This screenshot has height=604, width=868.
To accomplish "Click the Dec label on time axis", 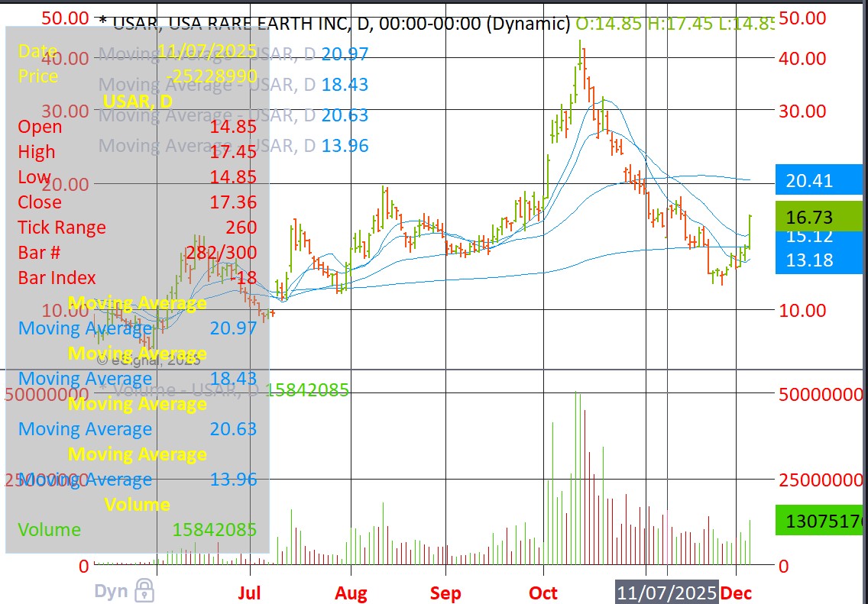I will pos(737,593).
